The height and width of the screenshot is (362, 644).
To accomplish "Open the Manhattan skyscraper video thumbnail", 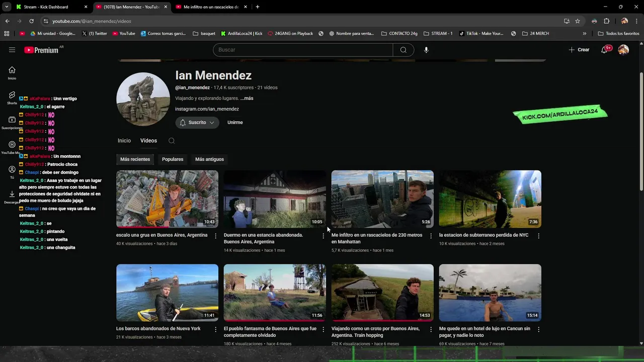I will tap(382, 199).
